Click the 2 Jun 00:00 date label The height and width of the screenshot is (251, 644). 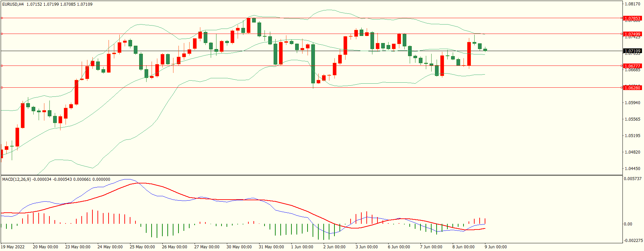pos(334,247)
